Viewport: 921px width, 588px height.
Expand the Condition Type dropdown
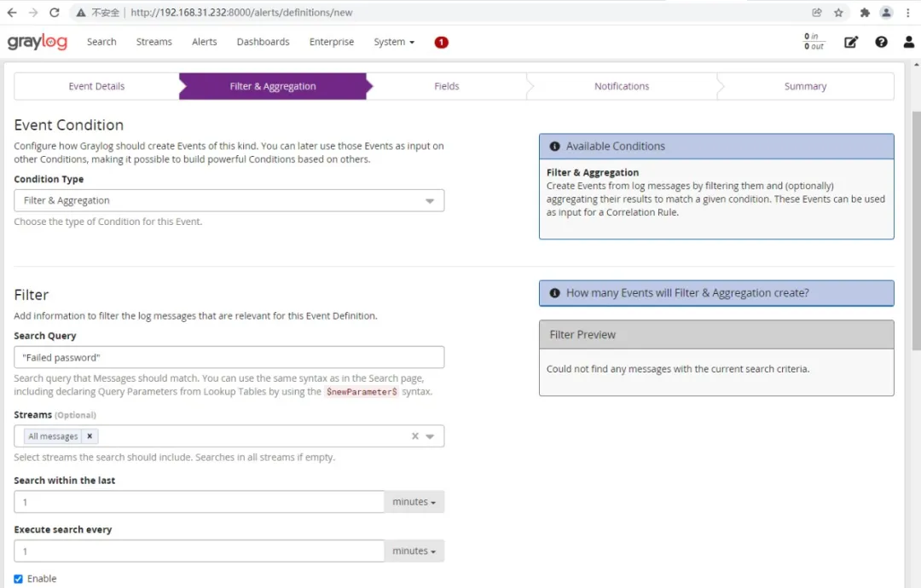point(229,200)
